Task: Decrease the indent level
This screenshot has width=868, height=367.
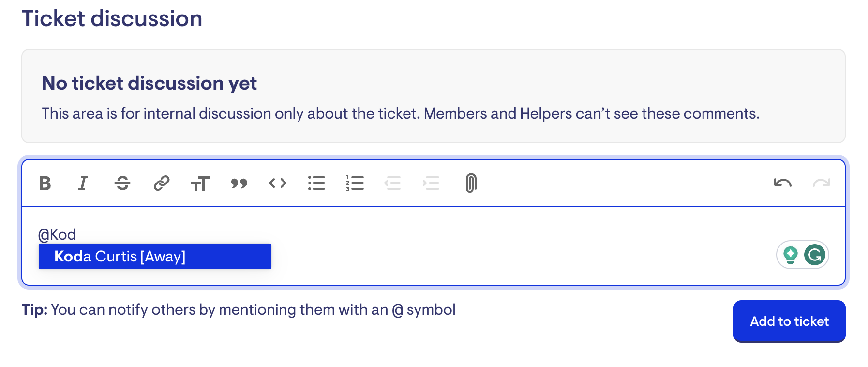Action: pos(392,183)
